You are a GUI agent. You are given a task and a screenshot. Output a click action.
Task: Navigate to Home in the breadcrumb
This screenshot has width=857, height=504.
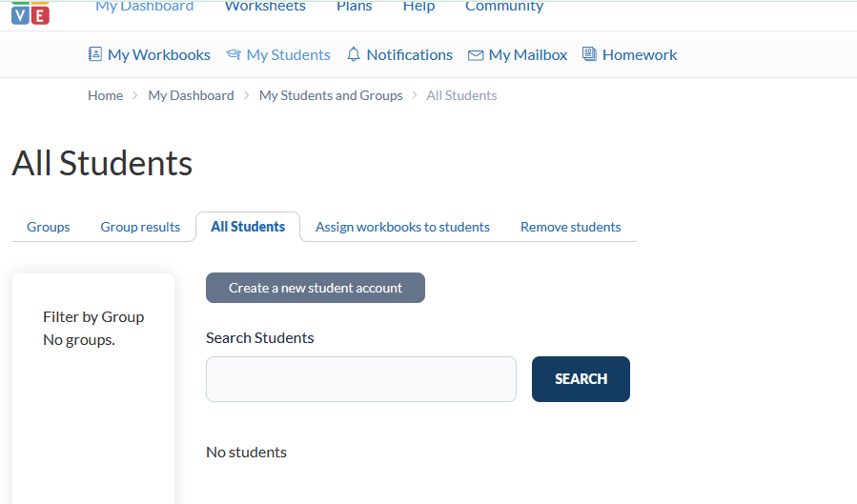(x=105, y=95)
